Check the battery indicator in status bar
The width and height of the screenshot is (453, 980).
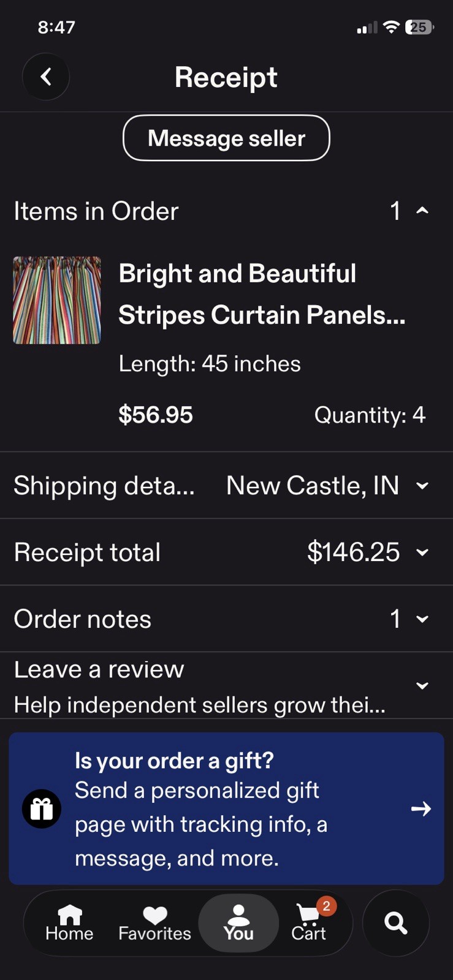pos(419,27)
